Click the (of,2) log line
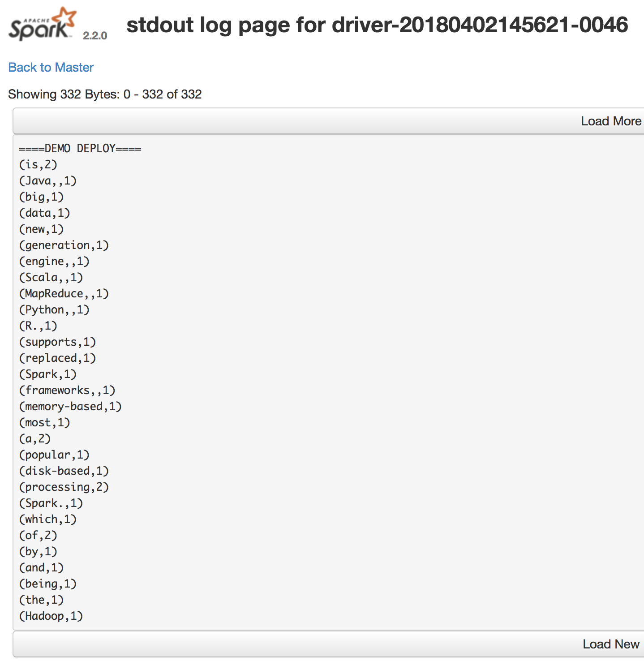Image resolution: width=644 pixels, height=661 pixels. (x=38, y=535)
